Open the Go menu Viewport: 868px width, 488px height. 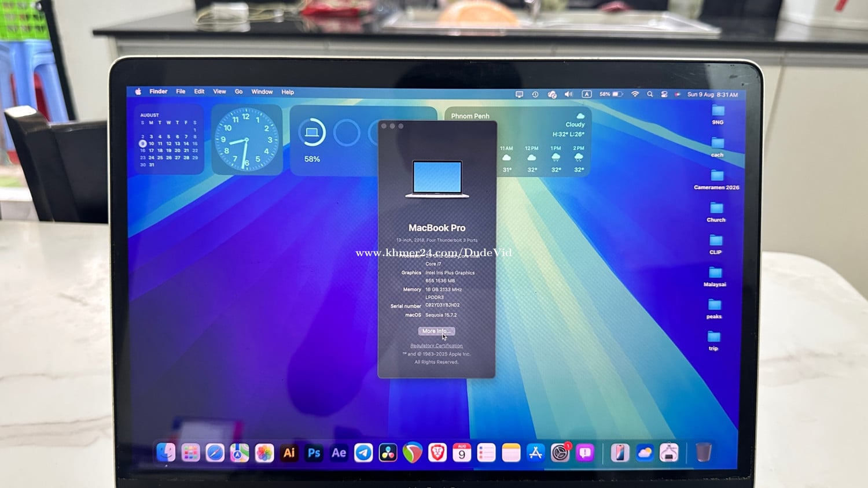point(238,91)
